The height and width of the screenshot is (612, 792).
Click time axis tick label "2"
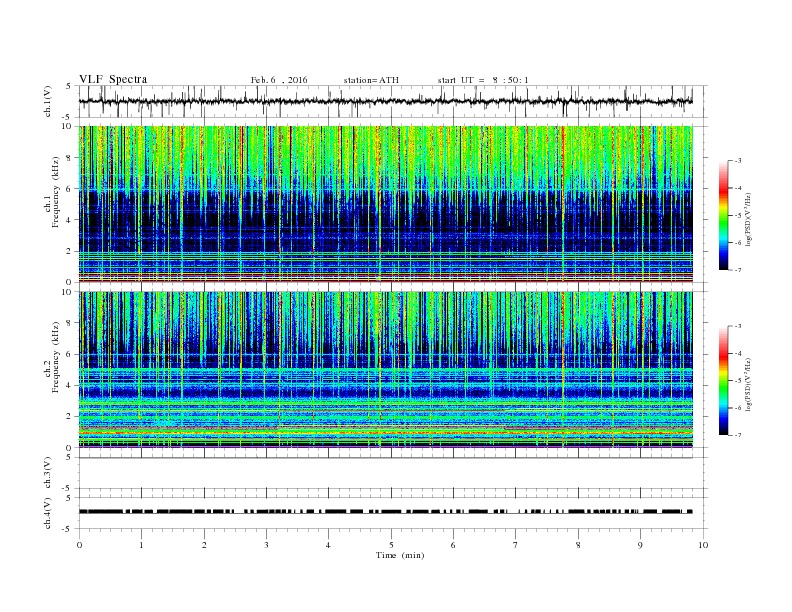click(204, 545)
